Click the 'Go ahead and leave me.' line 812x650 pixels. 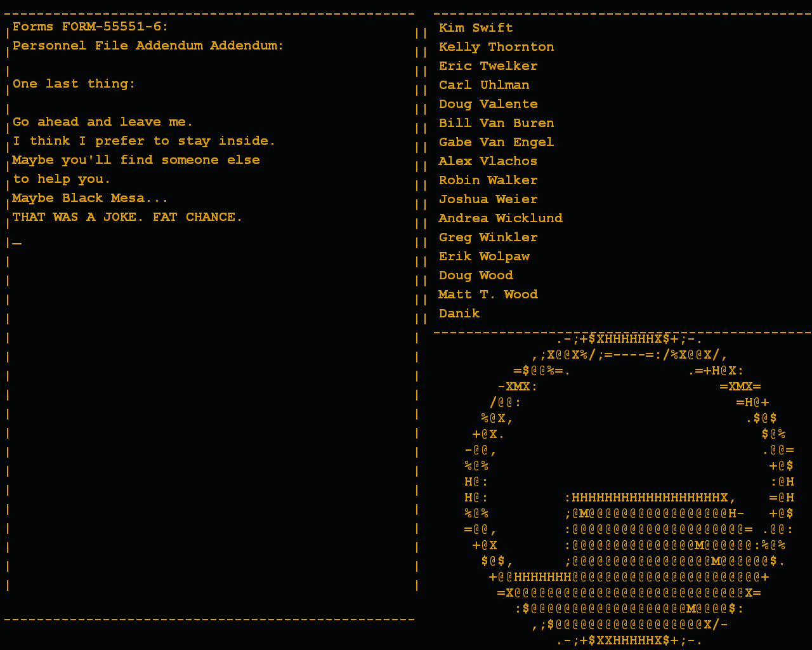[102, 122]
